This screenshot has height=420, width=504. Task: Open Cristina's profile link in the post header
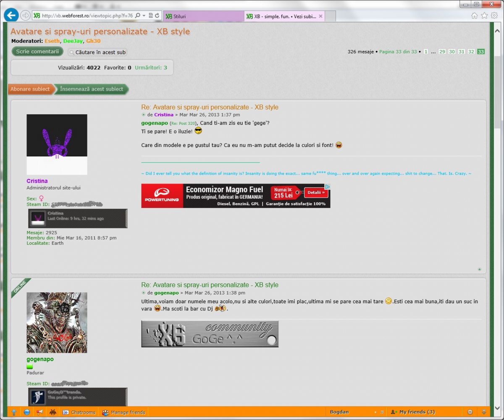(x=164, y=115)
